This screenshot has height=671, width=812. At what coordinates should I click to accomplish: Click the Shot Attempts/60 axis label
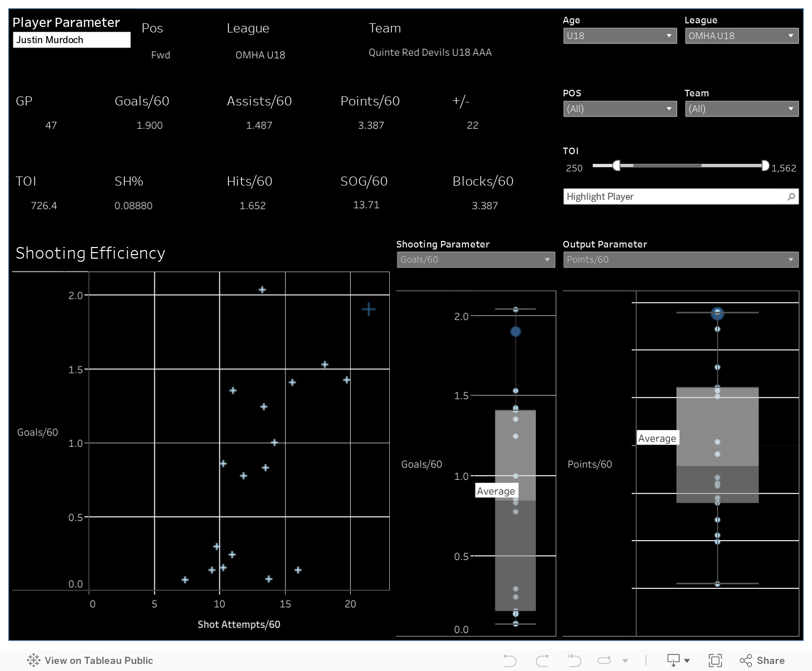[x=239, y=624]
